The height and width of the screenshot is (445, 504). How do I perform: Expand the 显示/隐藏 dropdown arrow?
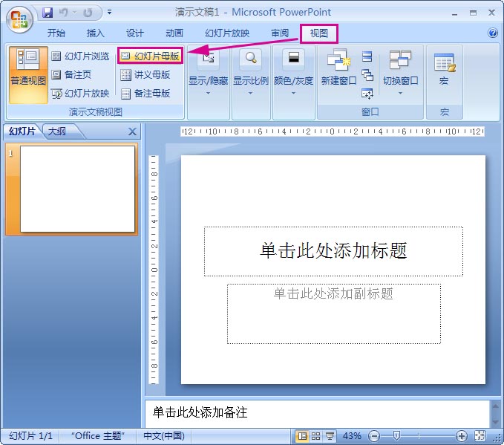(208, 93)
